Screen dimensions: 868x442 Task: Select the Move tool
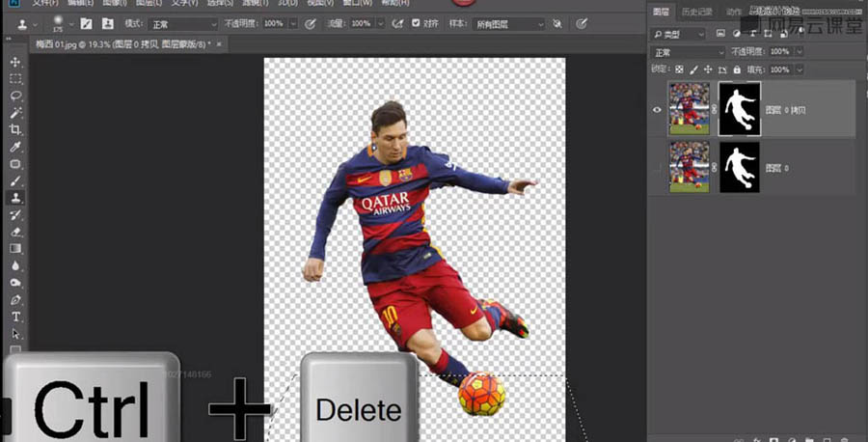[x=15, y=63]
